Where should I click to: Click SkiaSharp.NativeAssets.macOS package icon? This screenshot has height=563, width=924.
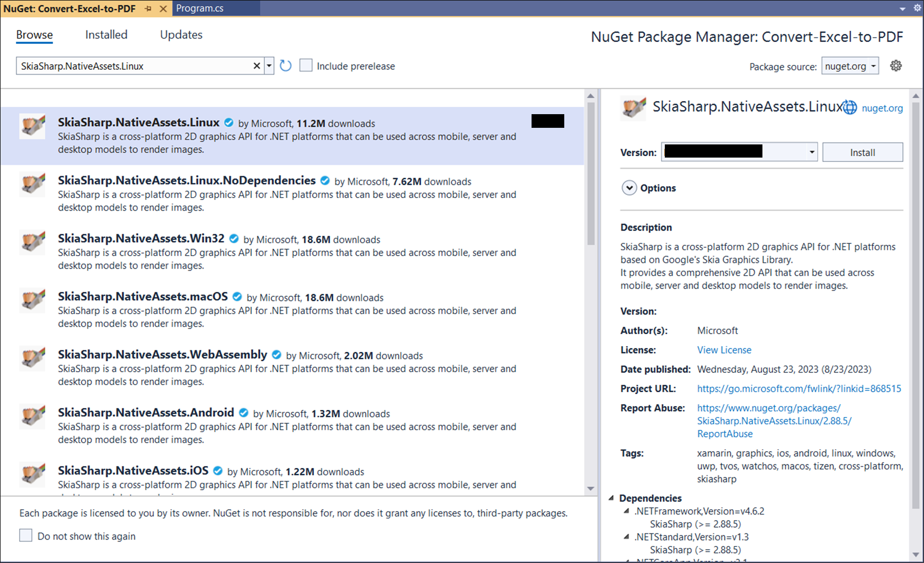[x=32, y=301]
